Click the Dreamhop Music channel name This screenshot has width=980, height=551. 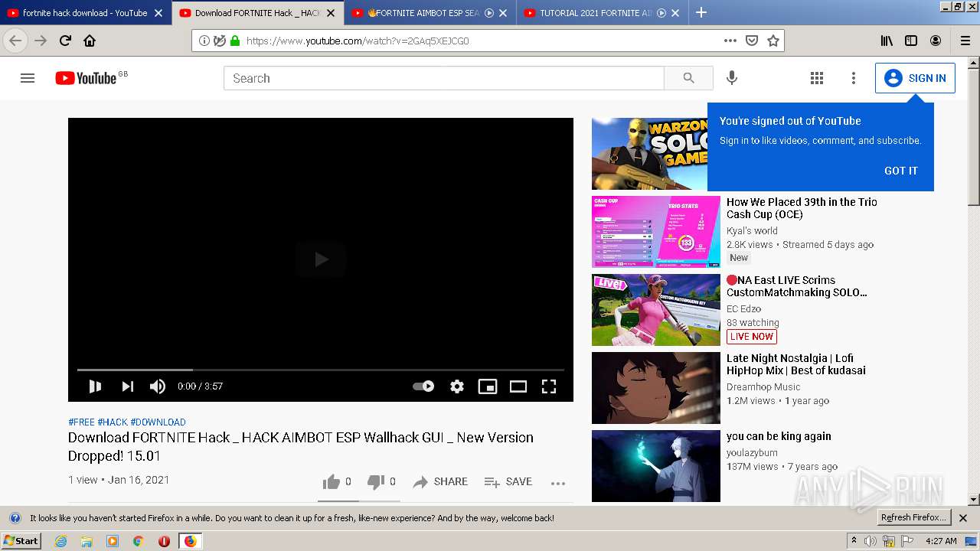(x=763, y=387)
